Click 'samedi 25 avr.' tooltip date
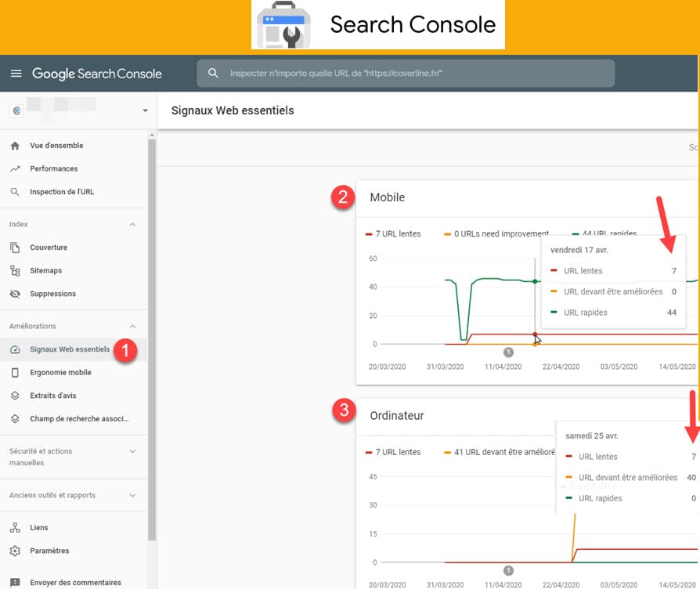700x589 pixels. [591, 435]
